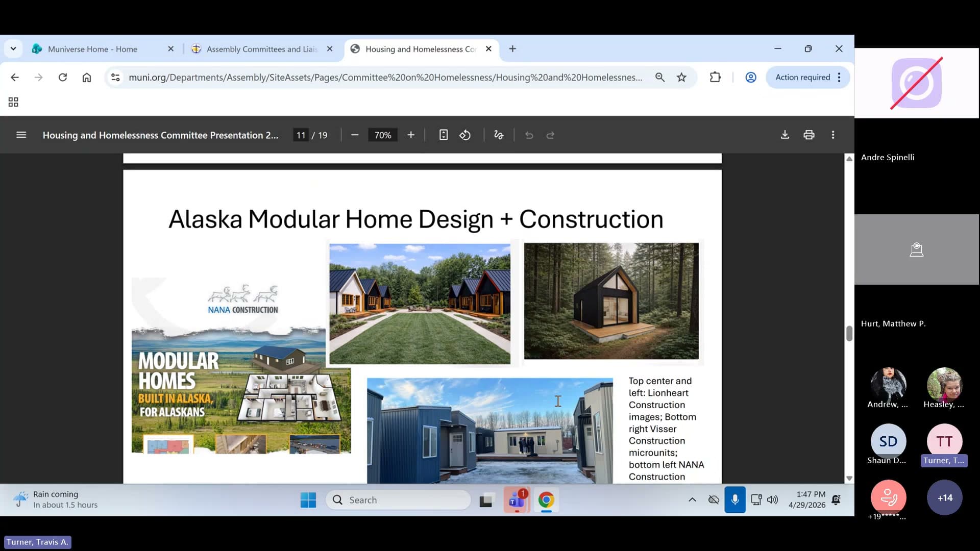Open the notification center bell icon
Viewport: 980px width, 551px height.
click(836, 500)
